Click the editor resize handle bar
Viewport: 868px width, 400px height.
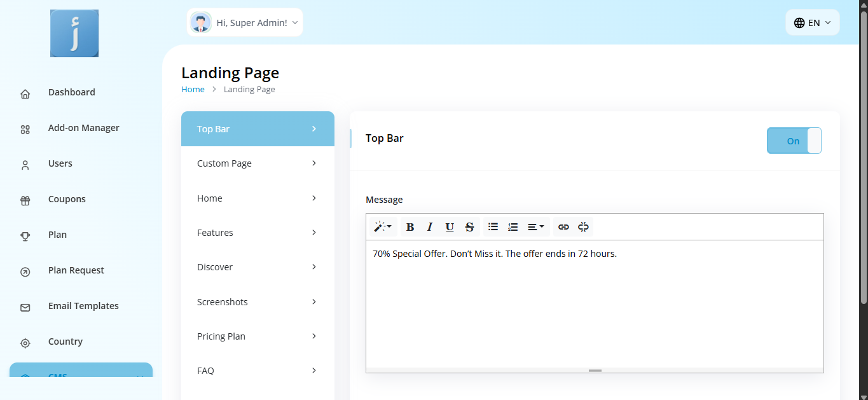[x=595, y=370]
